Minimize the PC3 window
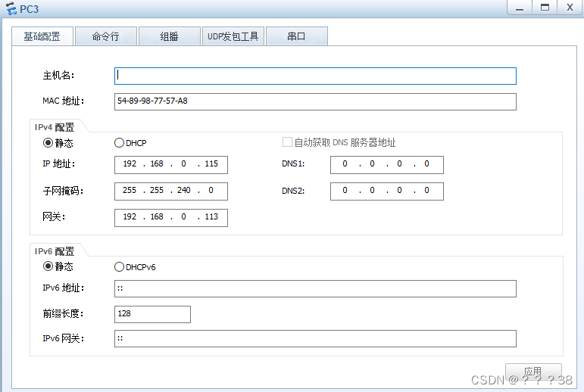 click(520, 8)
